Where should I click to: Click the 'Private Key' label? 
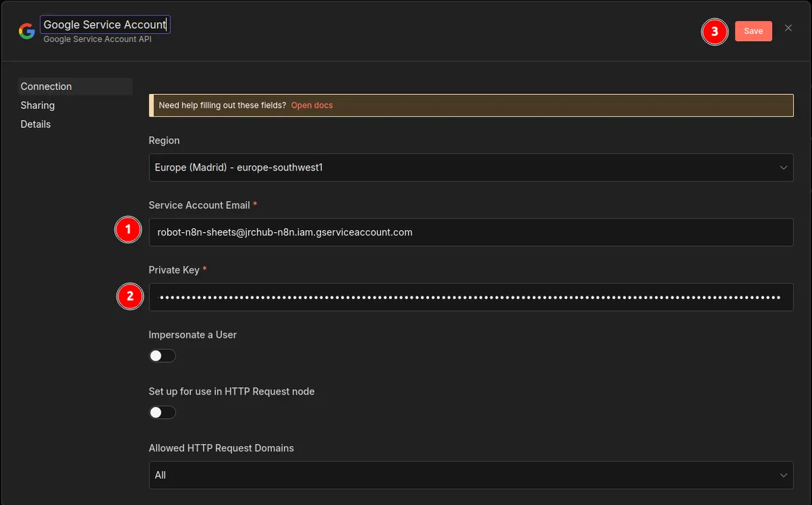174,270
